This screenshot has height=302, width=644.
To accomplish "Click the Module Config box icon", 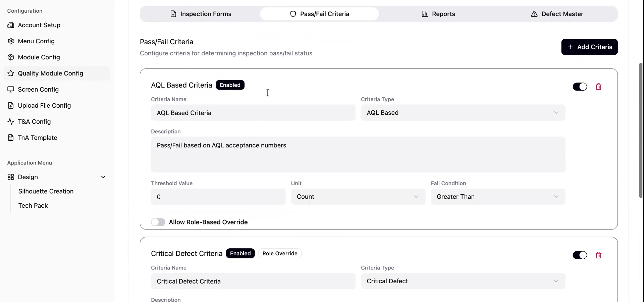I will click(x=11, y=57).
